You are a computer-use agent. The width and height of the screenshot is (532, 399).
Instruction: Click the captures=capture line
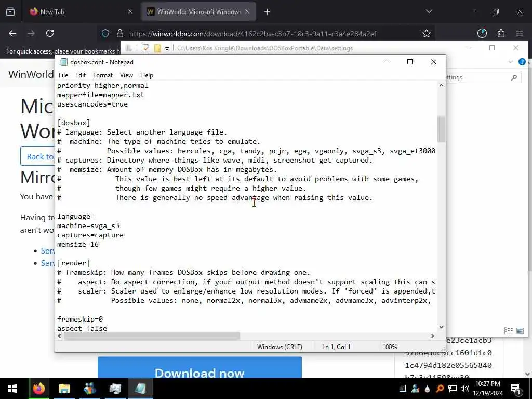(90, 235)
